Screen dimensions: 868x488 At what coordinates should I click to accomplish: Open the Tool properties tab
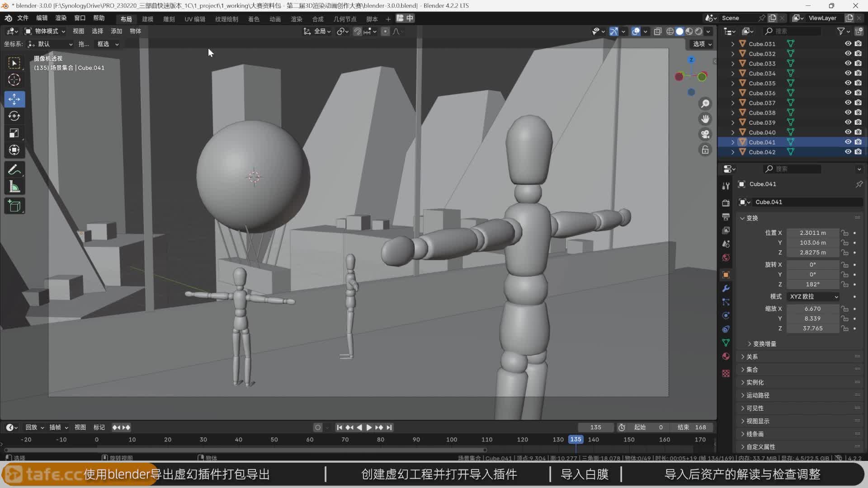726,186
